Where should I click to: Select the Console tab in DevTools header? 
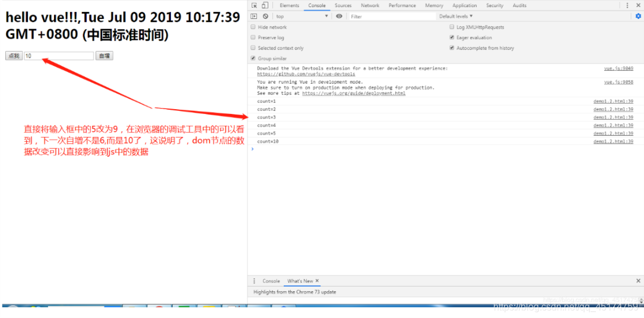pyautogui.click(x=317, y=5)
